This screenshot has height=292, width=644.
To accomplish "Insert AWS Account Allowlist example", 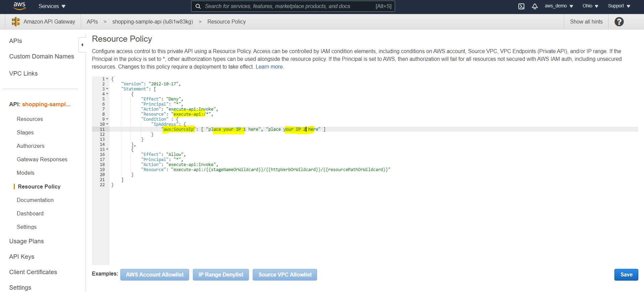I will click(155, 275).
